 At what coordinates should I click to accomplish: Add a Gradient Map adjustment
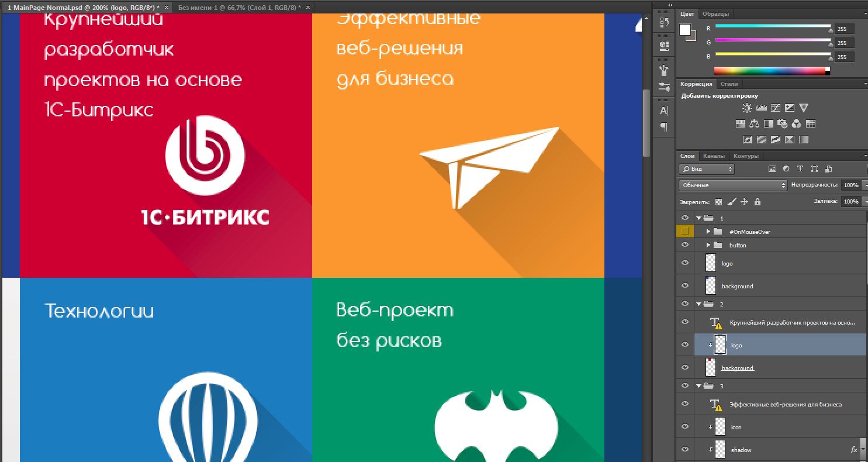804,140
